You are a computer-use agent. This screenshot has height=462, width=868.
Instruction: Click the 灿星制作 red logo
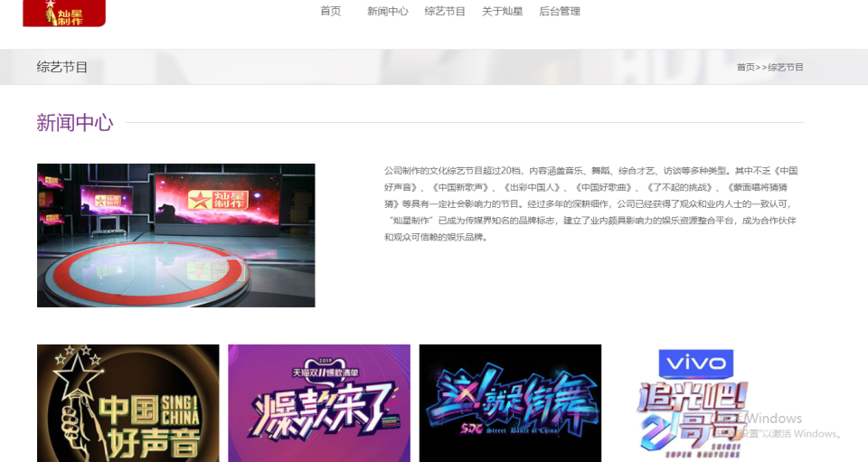tap(64, 13)
